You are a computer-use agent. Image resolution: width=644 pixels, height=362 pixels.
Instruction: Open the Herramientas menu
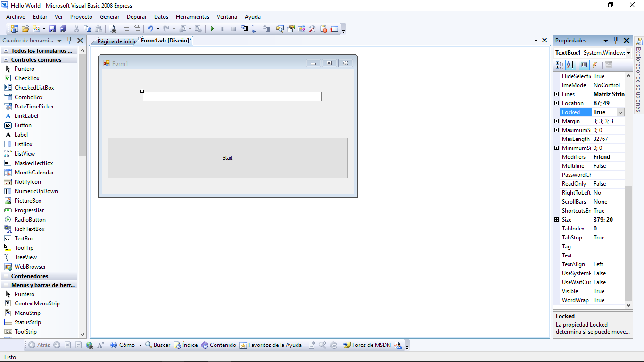192,17
